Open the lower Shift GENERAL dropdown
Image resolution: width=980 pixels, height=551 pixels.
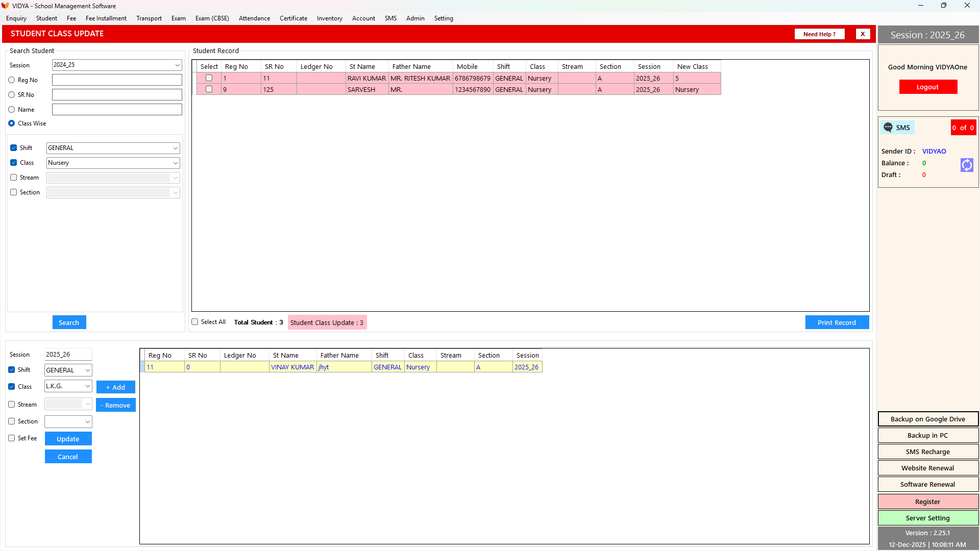(x=68, y=370)
